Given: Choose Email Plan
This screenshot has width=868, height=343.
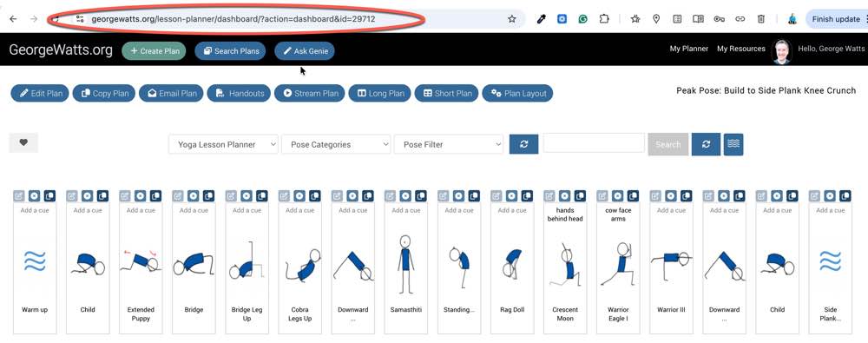Looking at the screenshot, I should click(171, 93).
